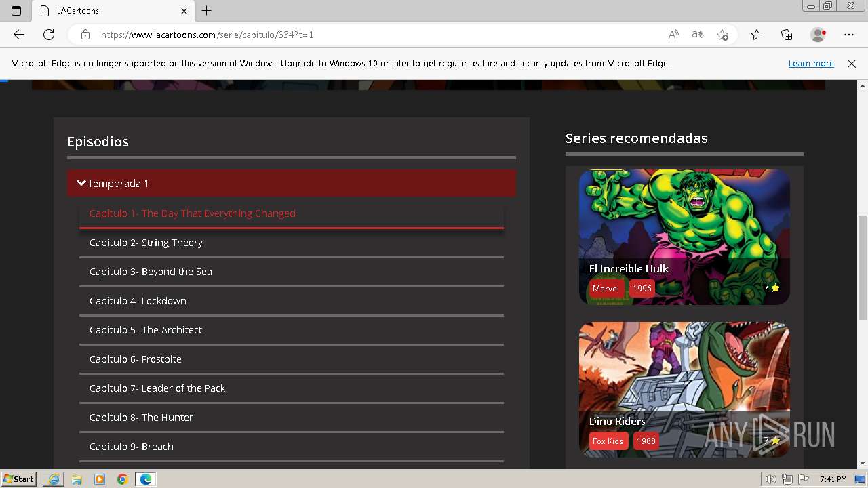Viewport: 868px width, 488px height.
Task: Click the scrollbar down arrow
Action: 863,464
